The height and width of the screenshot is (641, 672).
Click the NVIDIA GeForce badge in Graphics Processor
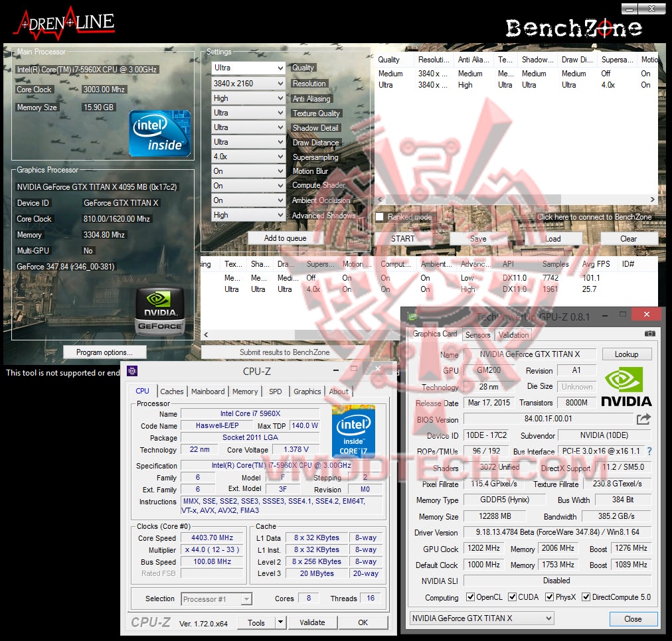point(160,311)
